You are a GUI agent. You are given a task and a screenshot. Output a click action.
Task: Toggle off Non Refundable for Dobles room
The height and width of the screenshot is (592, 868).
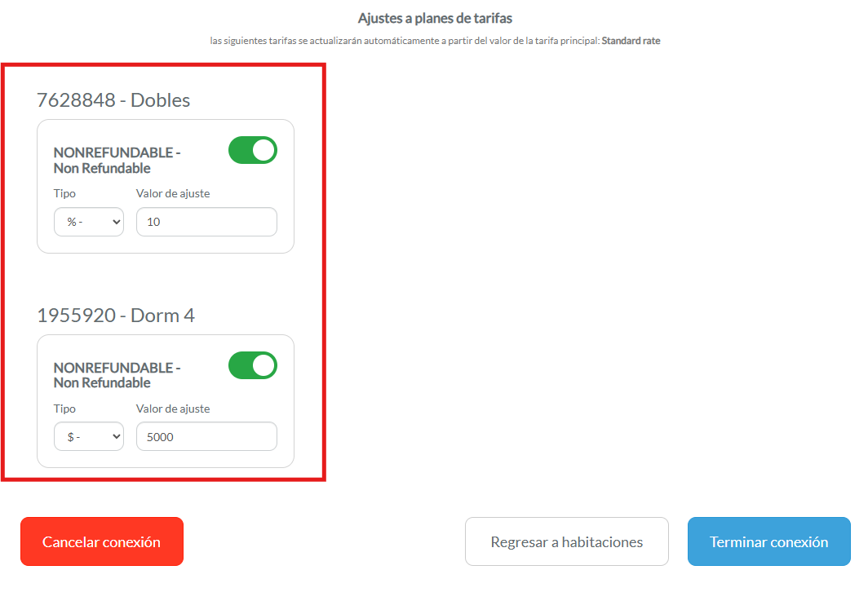pyautogui.click(x=252, y=151)
